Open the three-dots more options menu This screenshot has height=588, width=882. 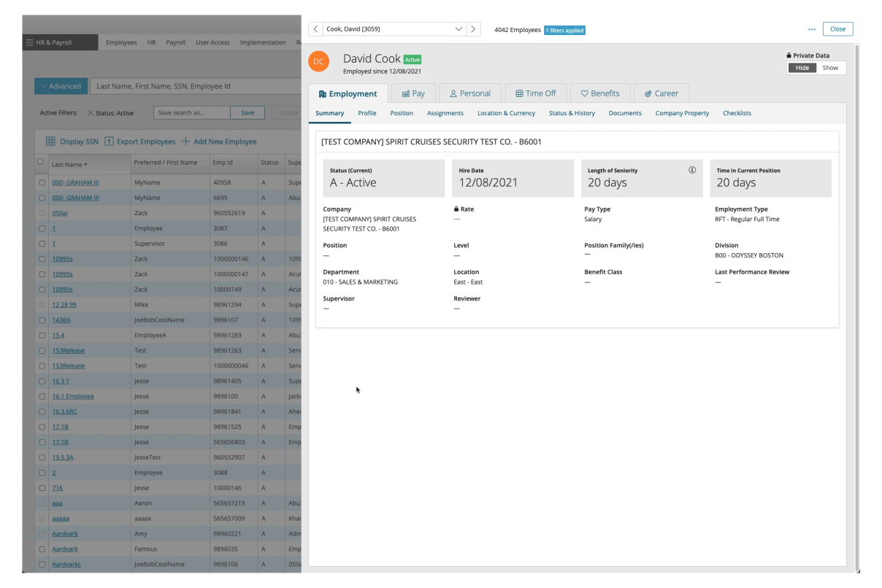812,29
